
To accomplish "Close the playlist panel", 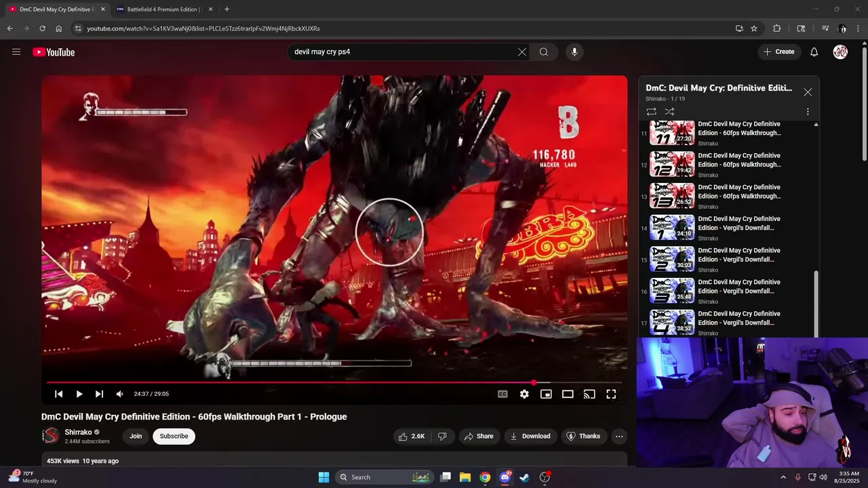I will (x=808, y=92).
